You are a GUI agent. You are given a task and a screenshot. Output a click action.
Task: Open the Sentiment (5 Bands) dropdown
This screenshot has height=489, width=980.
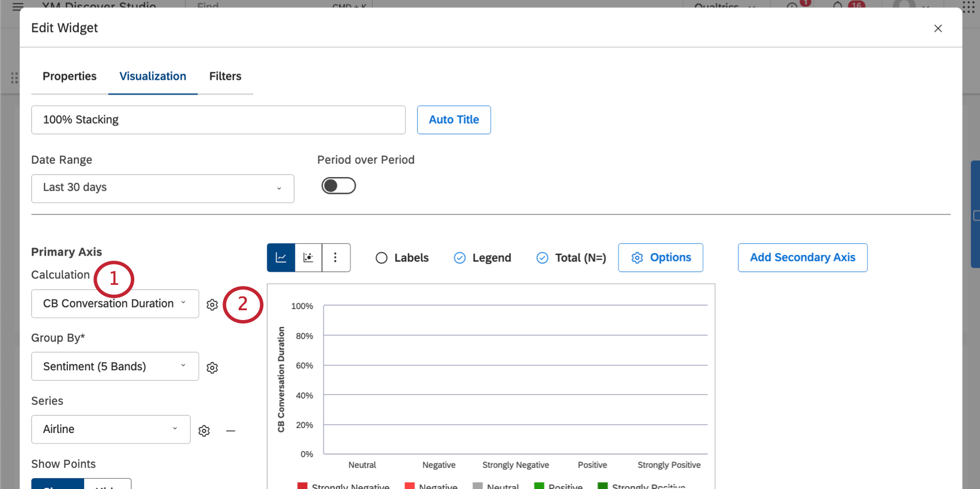coord(115,366)
